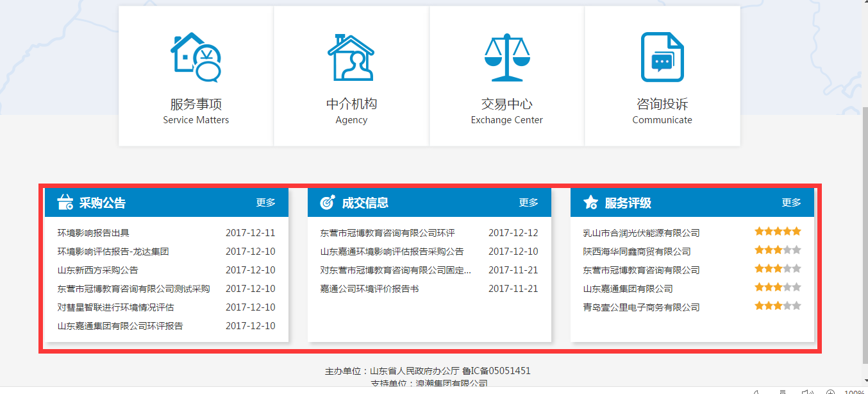Open 嘉通公司环境评价报告书 transaction
The width and height of the screenshot is (868, 394).
pyautogui.click(x=369, y=289)
